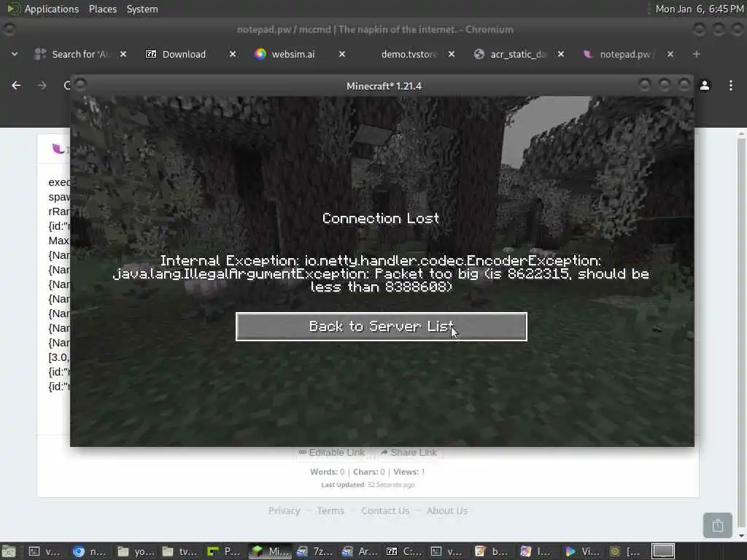This screenshot has height=560, width=747.
Task: Switch to the acr_static_da tab
Action: click(x=518, y=54)
